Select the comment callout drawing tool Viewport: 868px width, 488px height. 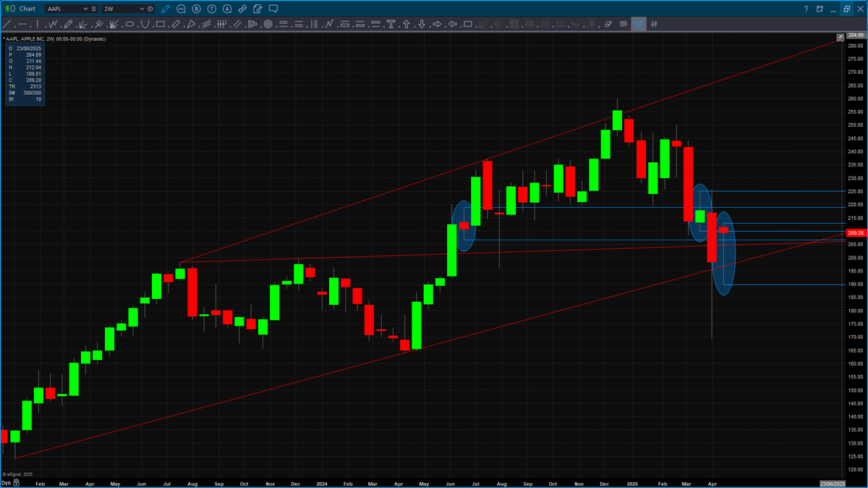(624, 24)
